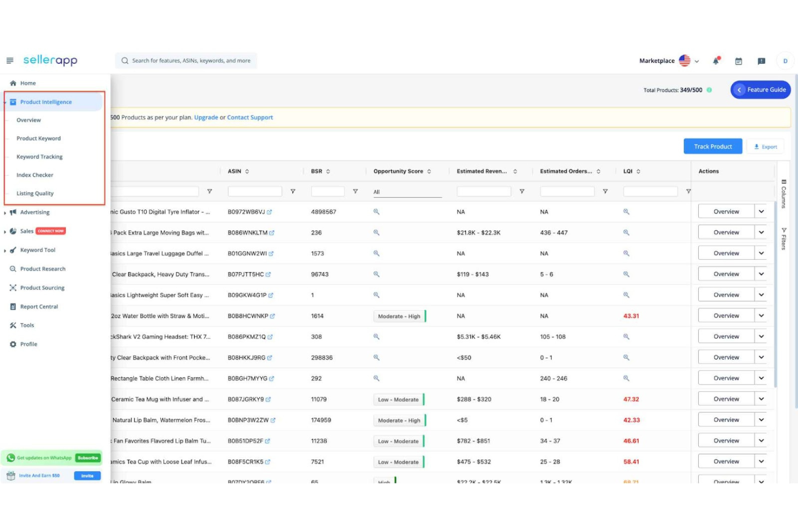Open the calendar icon in the header

739,61
